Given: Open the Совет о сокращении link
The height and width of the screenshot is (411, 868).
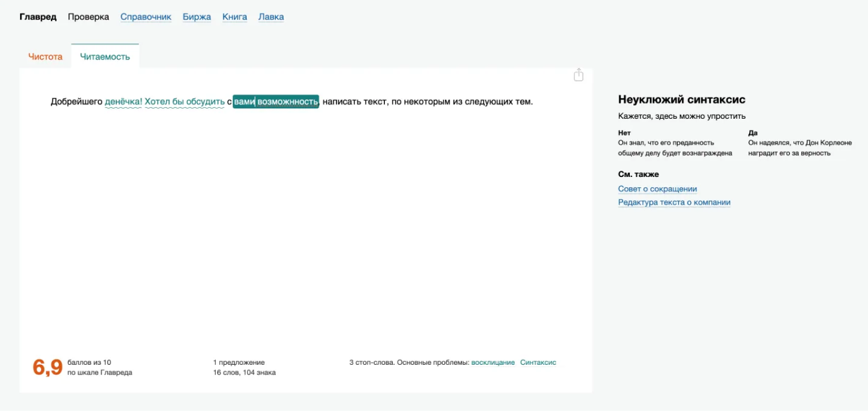Looking at the screenshot, I should point(657,189).
